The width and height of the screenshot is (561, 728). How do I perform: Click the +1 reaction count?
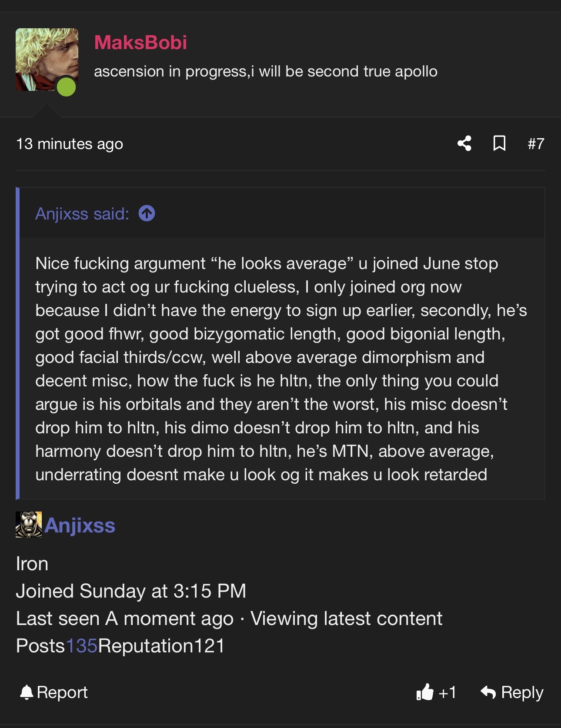tap(447, 692)
